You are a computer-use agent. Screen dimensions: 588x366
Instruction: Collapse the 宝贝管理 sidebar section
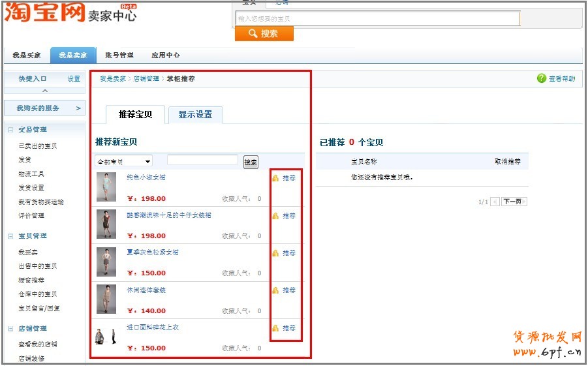click(x=10, y=236)
